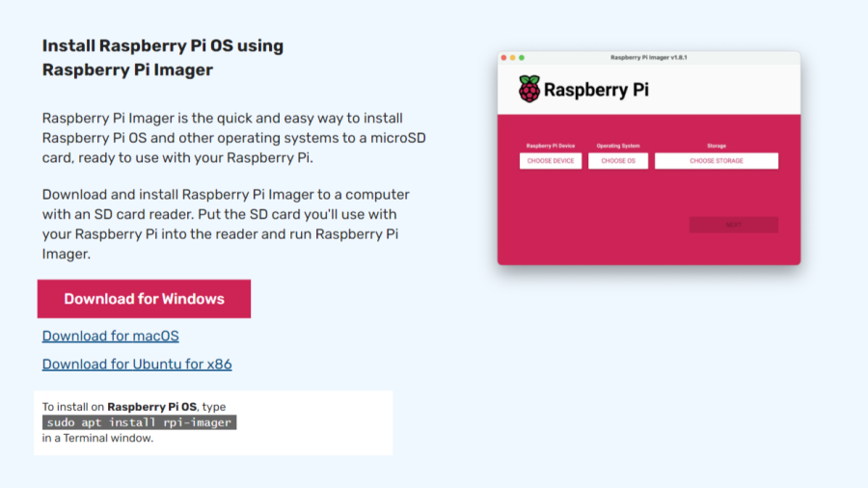
Task: Click the Storage label in Imager
Action: [716, 146]
